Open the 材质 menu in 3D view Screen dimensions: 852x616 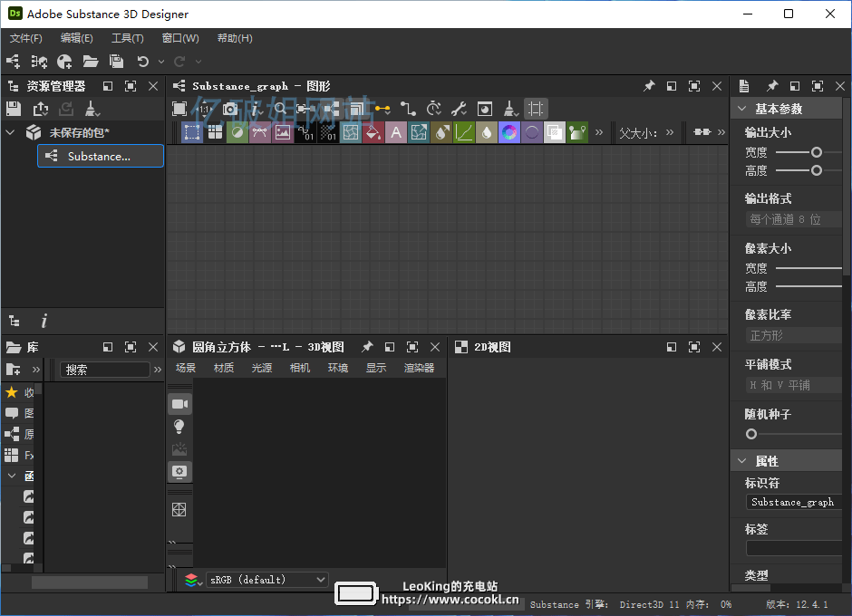[x=223, y=368]
